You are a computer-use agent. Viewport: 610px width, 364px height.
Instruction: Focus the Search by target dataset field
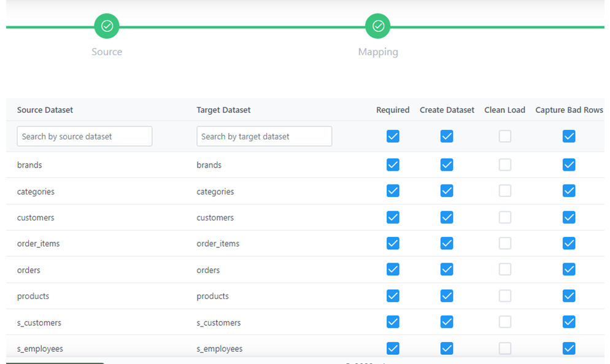click(x=264, y=136)
